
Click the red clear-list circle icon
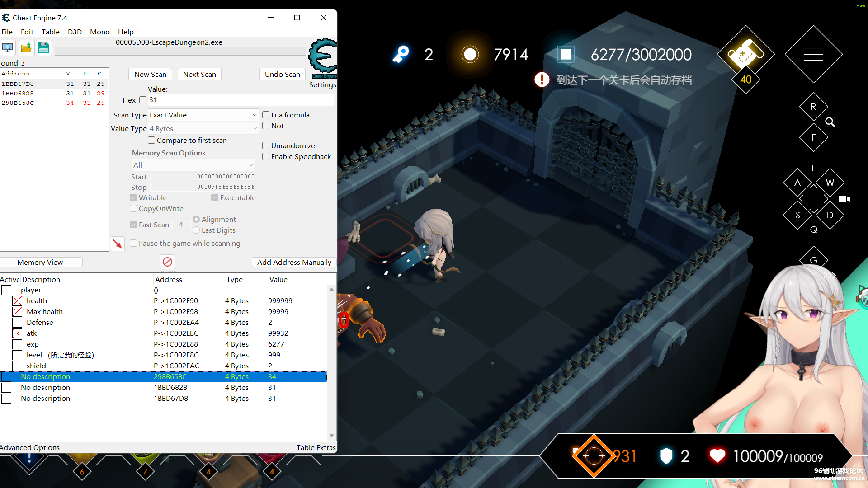(167, 262)
